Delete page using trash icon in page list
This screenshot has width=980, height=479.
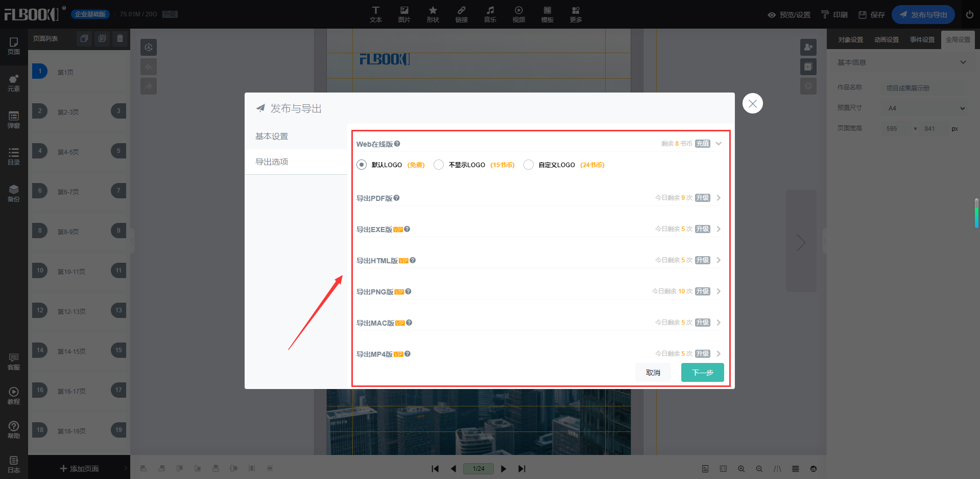point(120,38)
